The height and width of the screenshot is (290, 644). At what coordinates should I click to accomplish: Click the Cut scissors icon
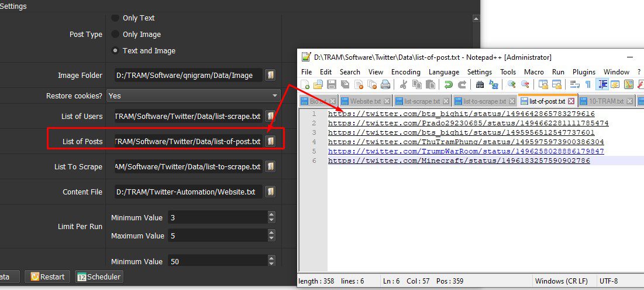point(404,85)
